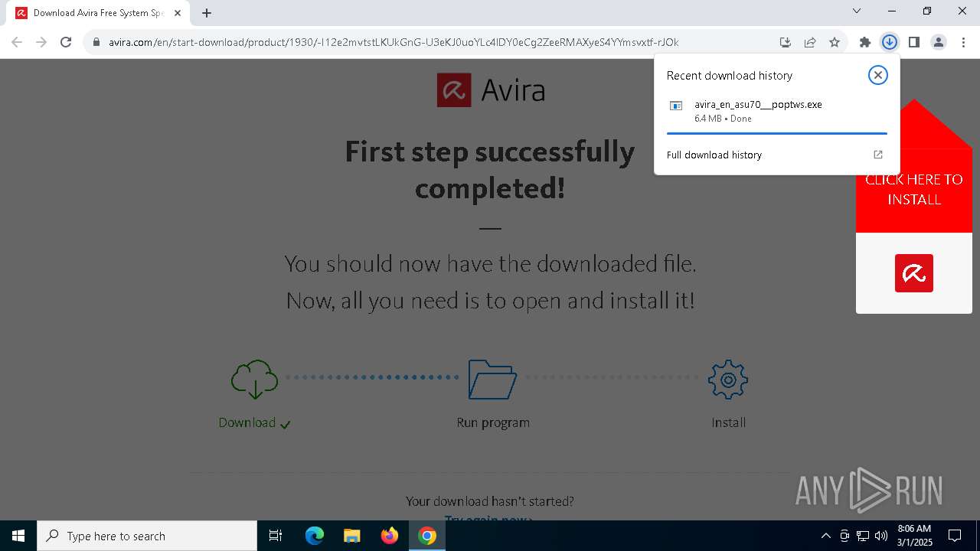
Task: Open the Chrome profile avatar
Action: click(939, 42)
